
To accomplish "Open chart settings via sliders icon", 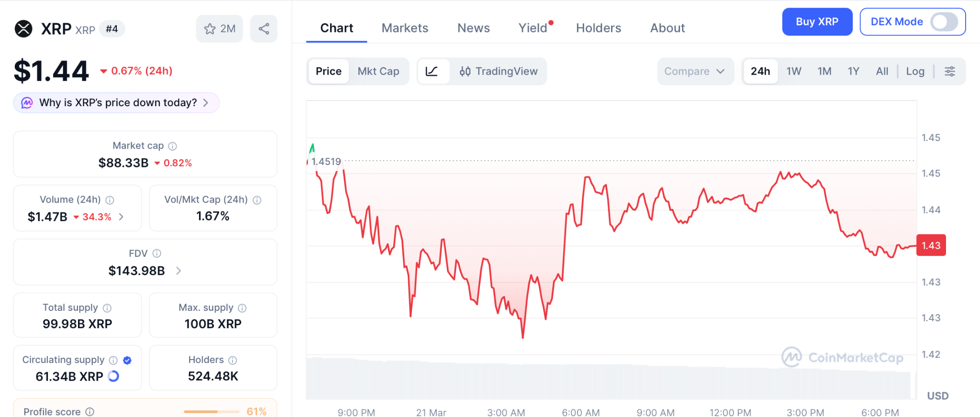I will (949, 71).
